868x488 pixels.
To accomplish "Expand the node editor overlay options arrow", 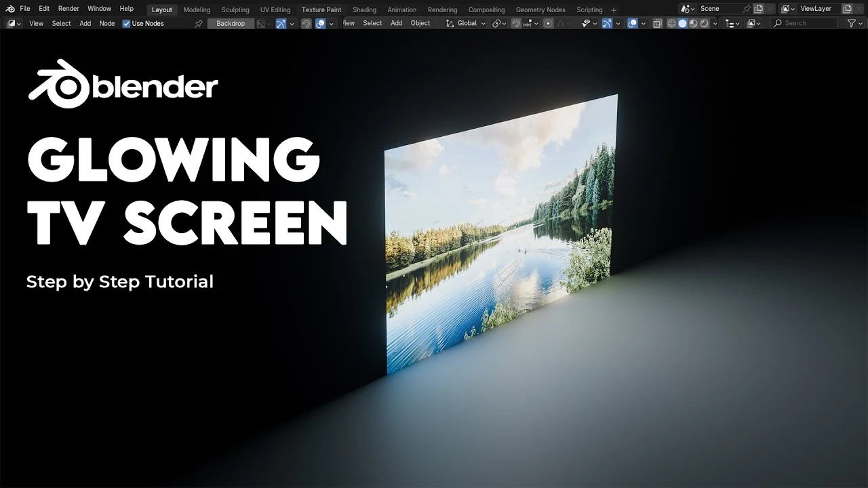I will [332, 23].
